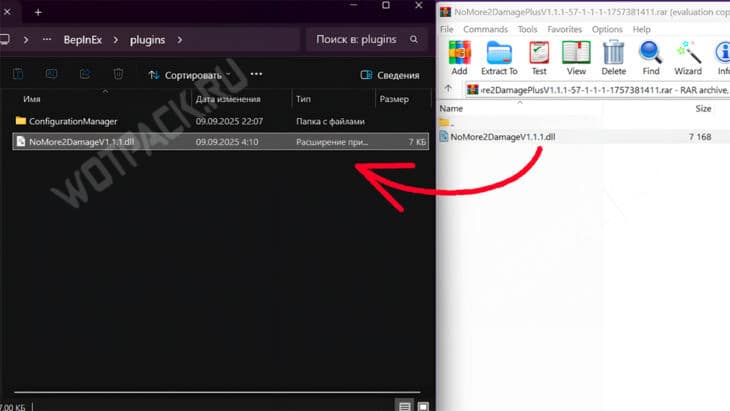Open the WinRAR archive path combo box

(x=598, y=90)
